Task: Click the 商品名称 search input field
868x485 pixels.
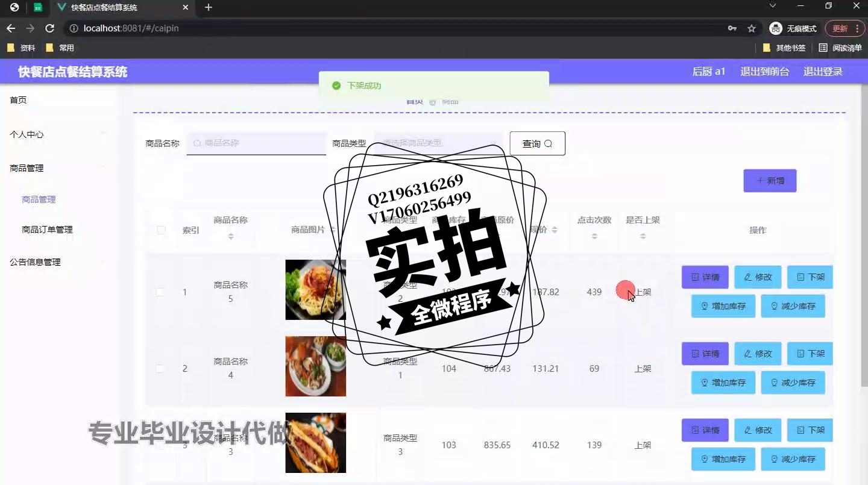Action: (x=257, y=143)
